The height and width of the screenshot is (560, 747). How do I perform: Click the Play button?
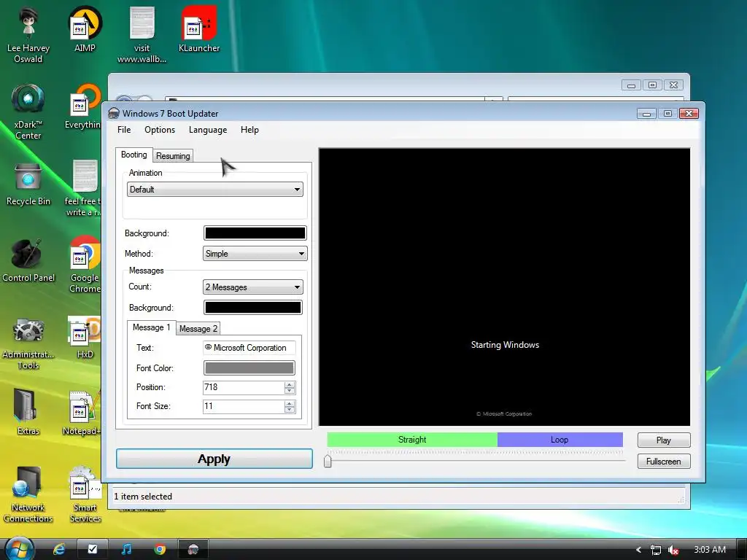coord(664,440)
